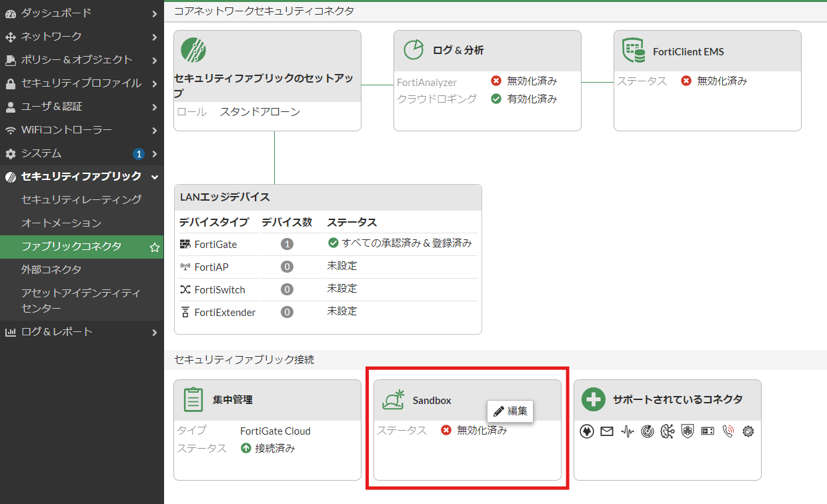Image resolution: width=827 pixels, height=504 pixels.
Task: Click the FortiGate device type row
Action: [x=328, y=244]
